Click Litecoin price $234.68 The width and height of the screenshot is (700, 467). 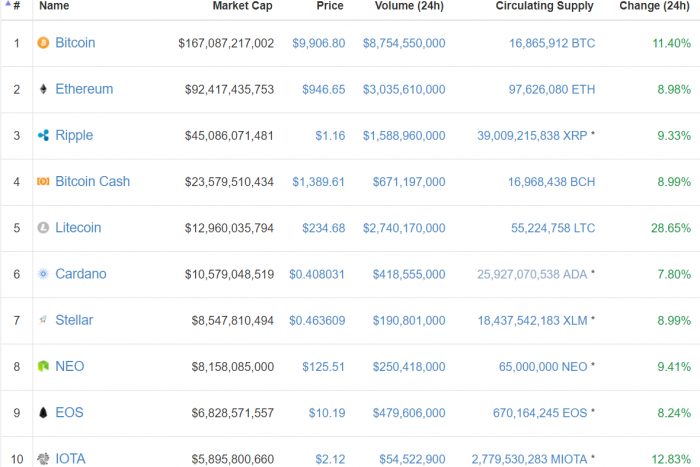pos(324,228)
